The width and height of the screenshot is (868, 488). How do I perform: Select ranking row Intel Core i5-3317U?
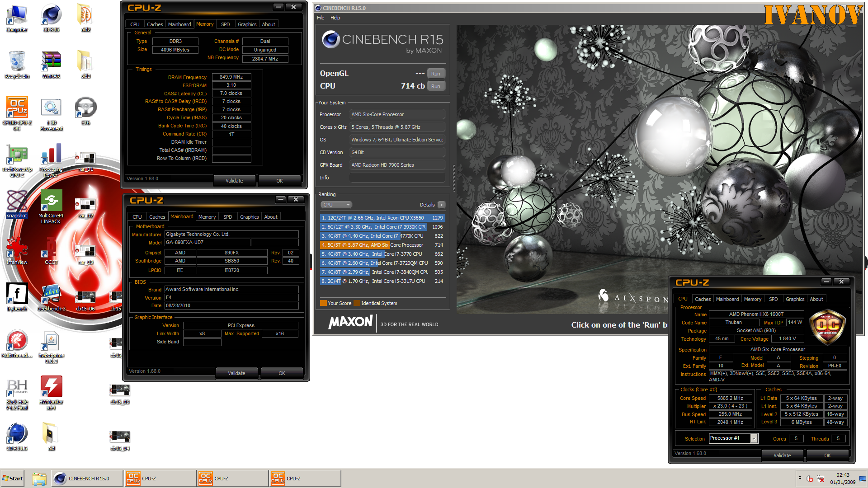pos(382,281)
